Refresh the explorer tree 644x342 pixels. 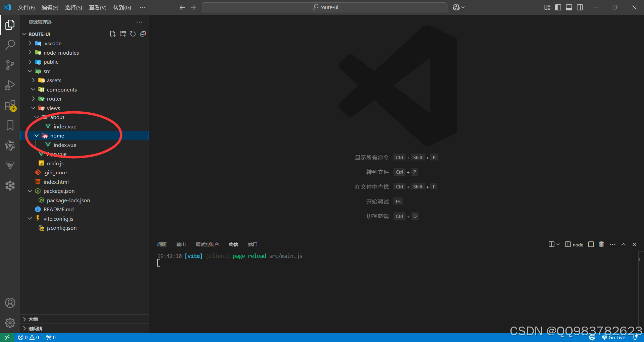pyautogui.click(x=133, y=34)
